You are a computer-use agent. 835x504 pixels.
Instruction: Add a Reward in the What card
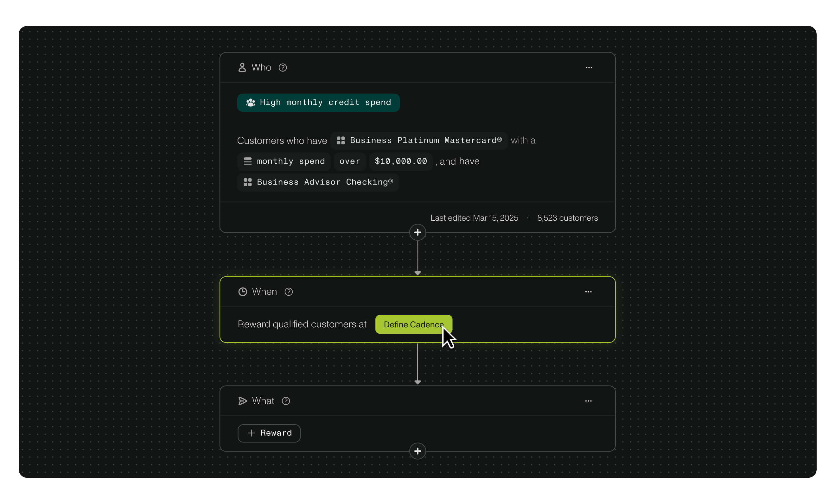269,433
